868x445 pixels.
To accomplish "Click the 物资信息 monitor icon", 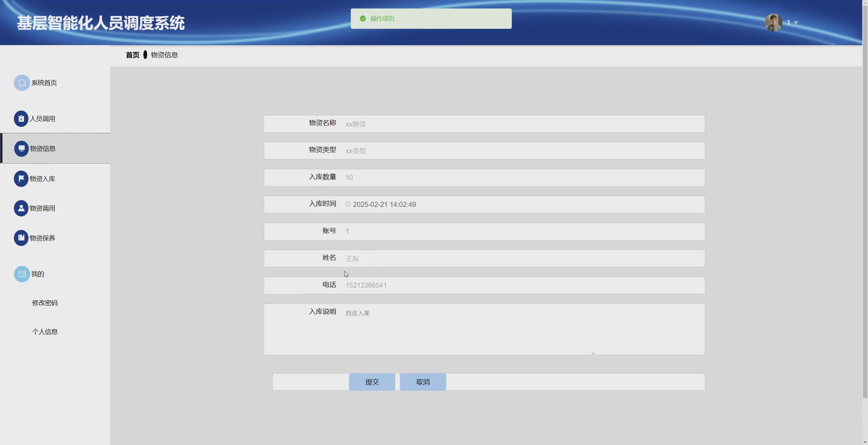I will click(21, 149).
